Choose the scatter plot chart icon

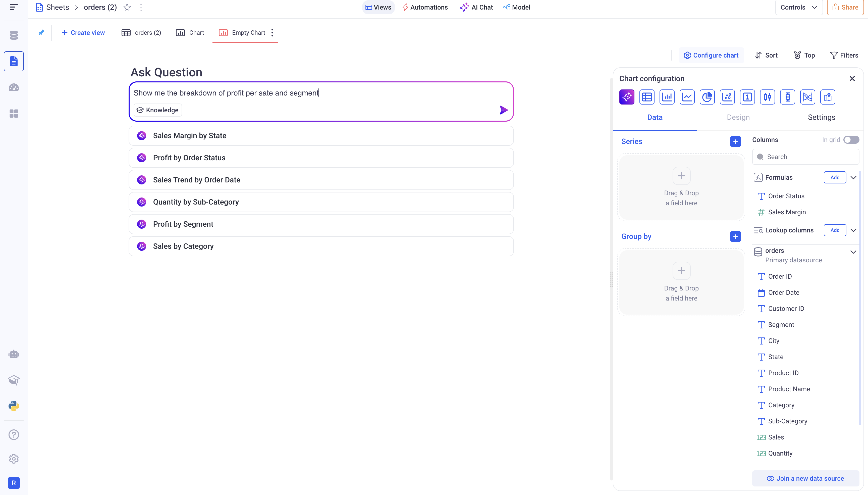727,97
